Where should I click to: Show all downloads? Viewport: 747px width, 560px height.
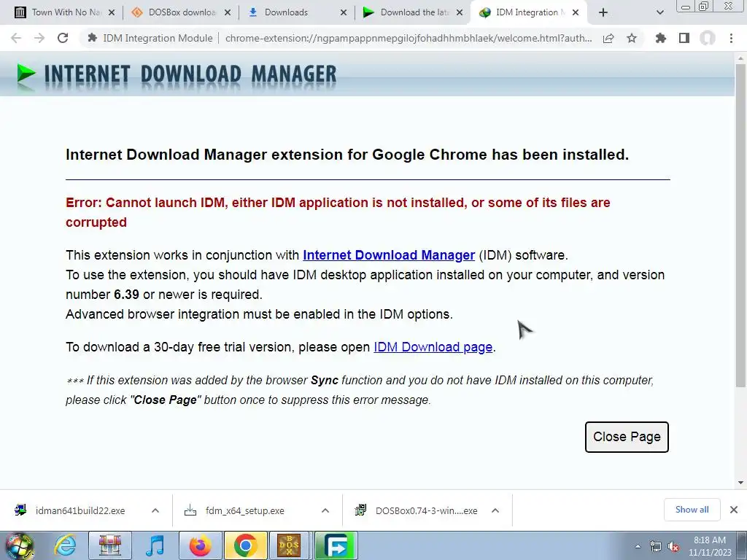pyautogui.click(x=692, y=510)
